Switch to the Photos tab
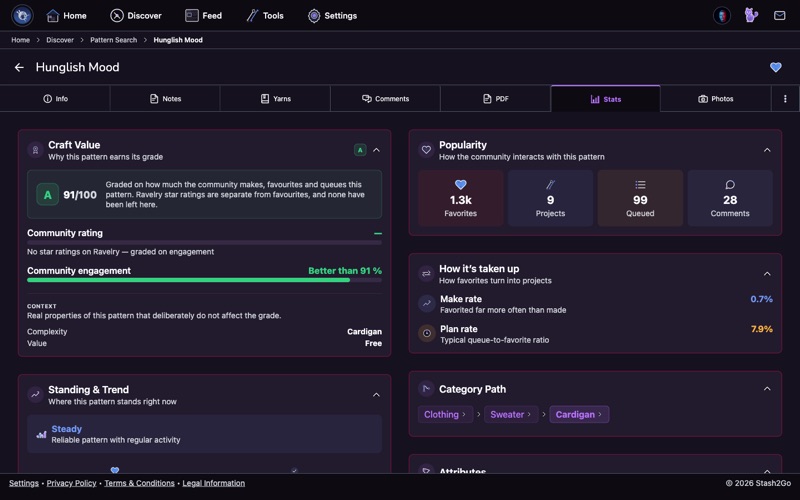The image size is (800, 500). (716, 99)
